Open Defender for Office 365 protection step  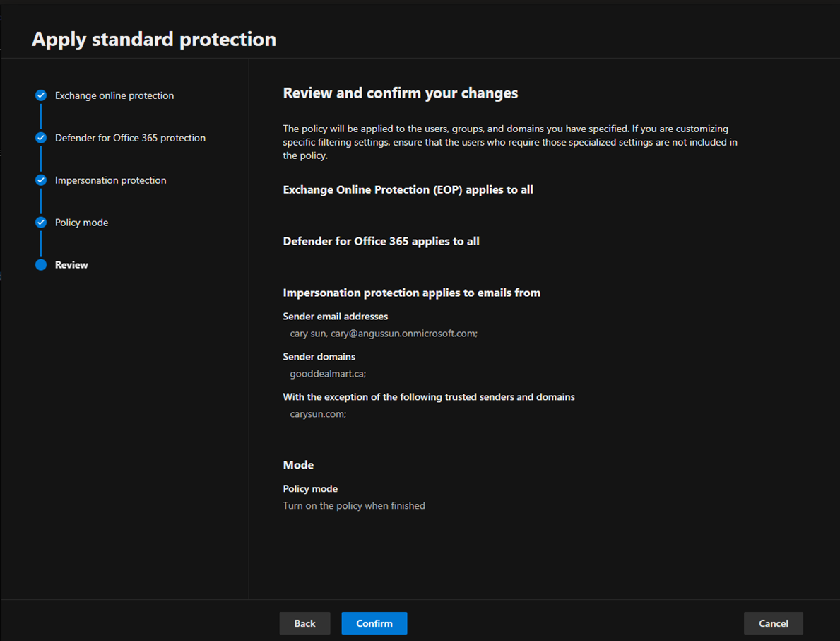tap(130, 138)
